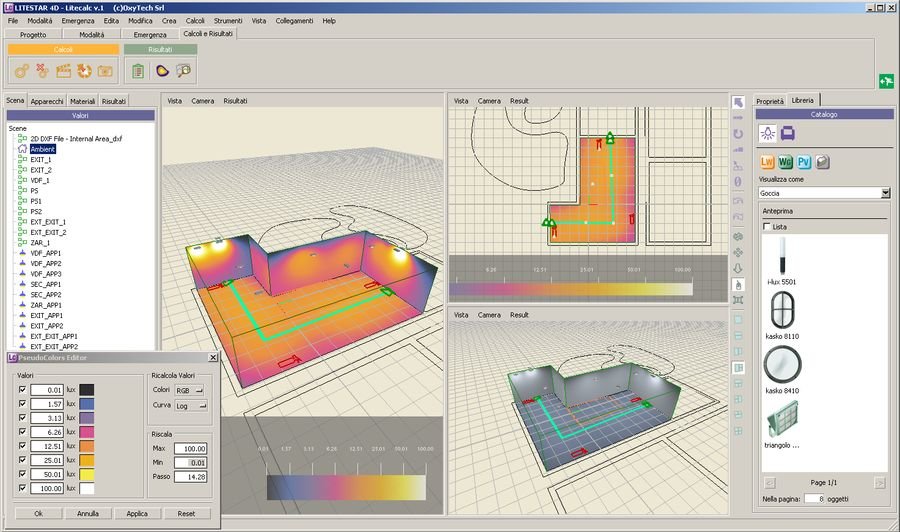Select EXIT_1 in the scene tree
The image size is (900, 532).
pos(41,160)
